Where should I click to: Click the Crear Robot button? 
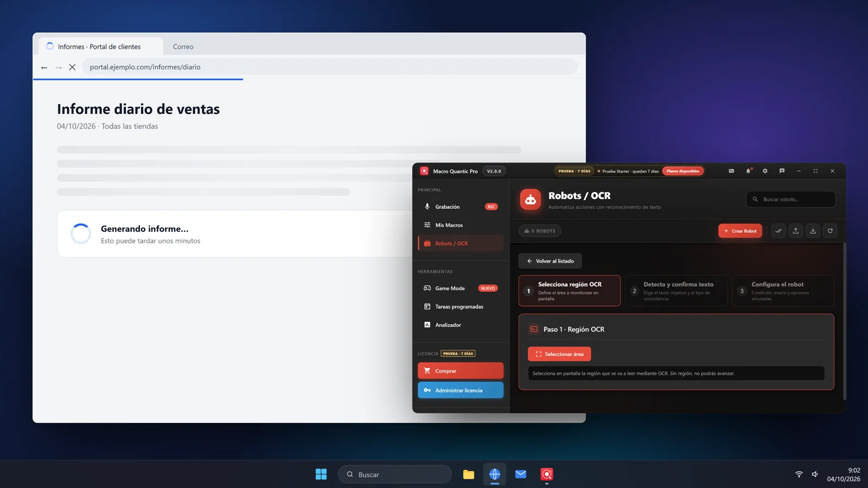tap(740, 231)
